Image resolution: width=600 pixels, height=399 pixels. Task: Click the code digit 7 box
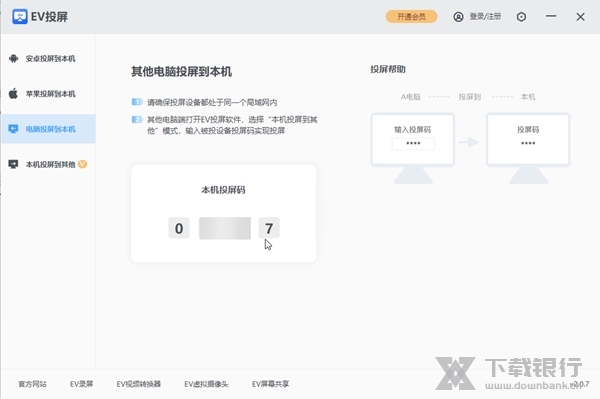pos(269,228)
